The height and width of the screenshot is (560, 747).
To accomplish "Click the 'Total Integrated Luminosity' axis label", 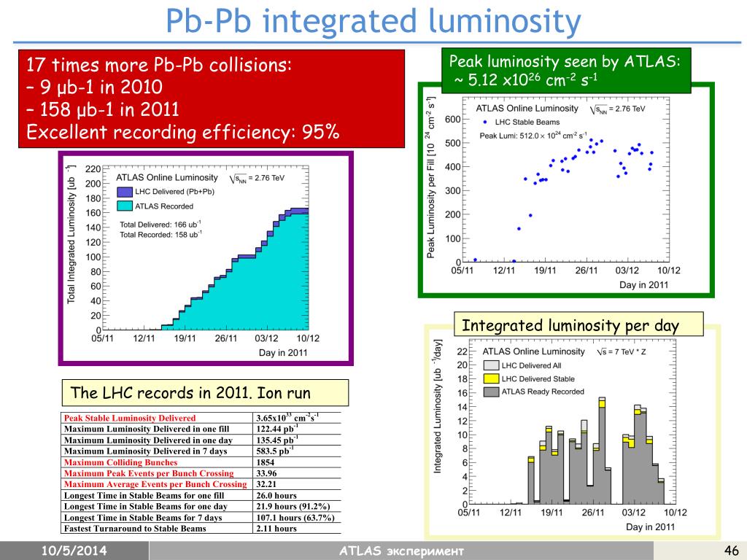I will pos(71,234).
